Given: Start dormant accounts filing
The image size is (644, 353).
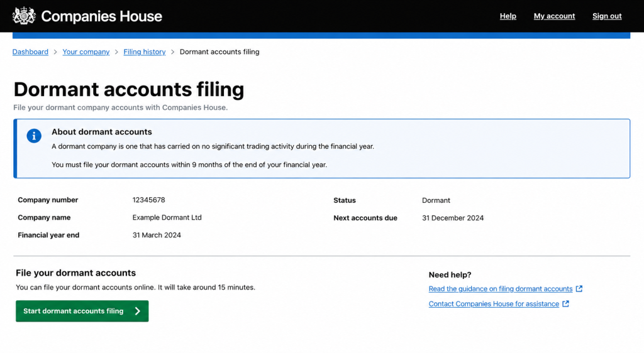Looking at the screenshot, I should click(x=82, y=311).
